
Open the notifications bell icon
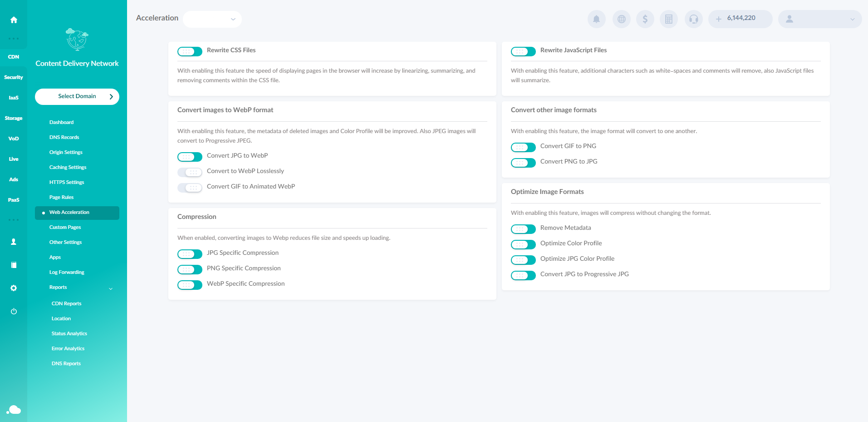596,19
